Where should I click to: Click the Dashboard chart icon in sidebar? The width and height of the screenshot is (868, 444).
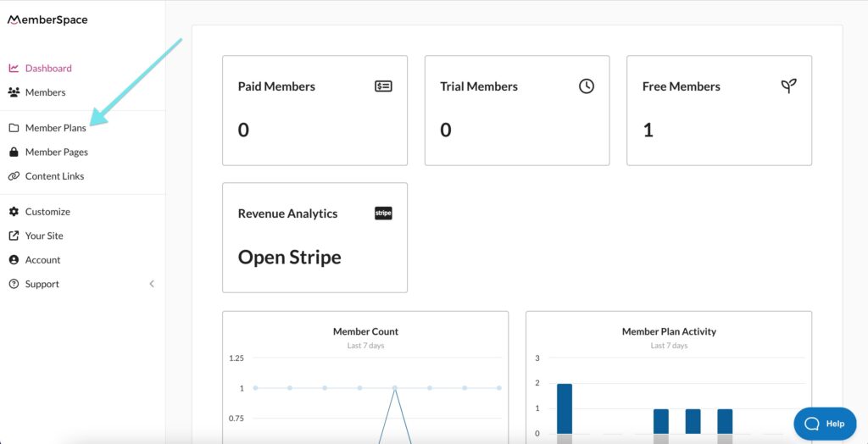tap(14, 69)
